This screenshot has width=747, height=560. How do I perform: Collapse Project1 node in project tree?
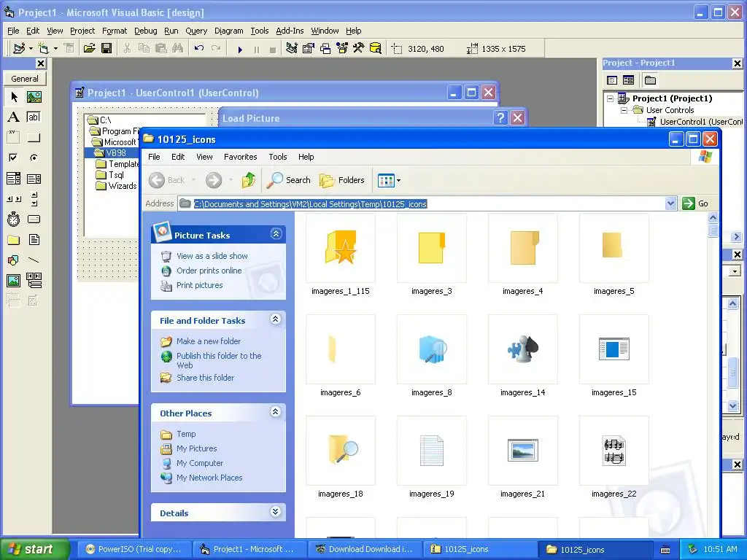click(610, 98)
